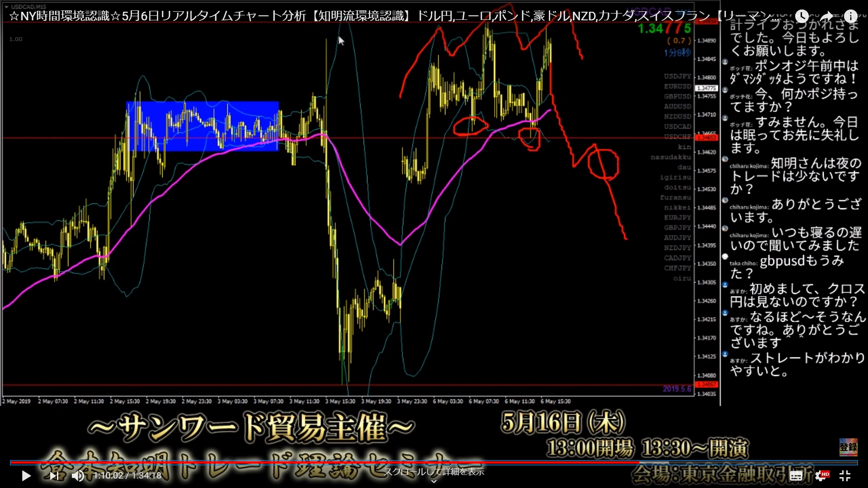Screen dimensions: 868x488
Task: Click the EURJPY symbol label
Action: [677, 218]
